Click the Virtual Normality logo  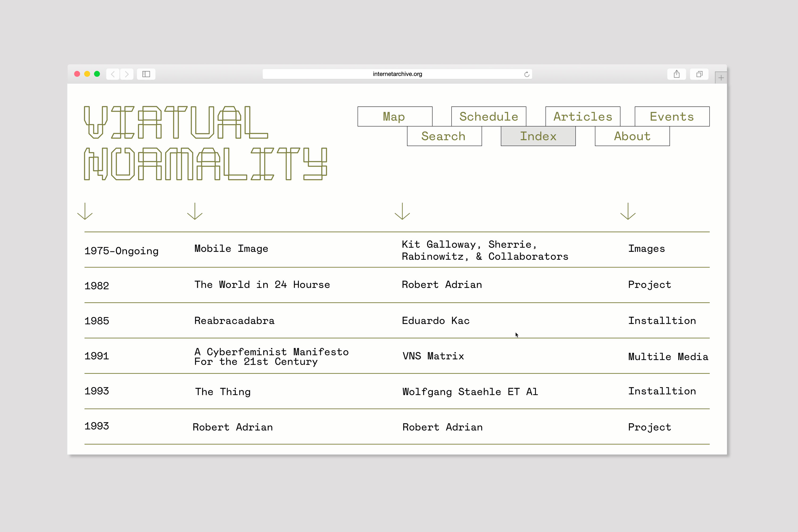[x=205, y=143]
